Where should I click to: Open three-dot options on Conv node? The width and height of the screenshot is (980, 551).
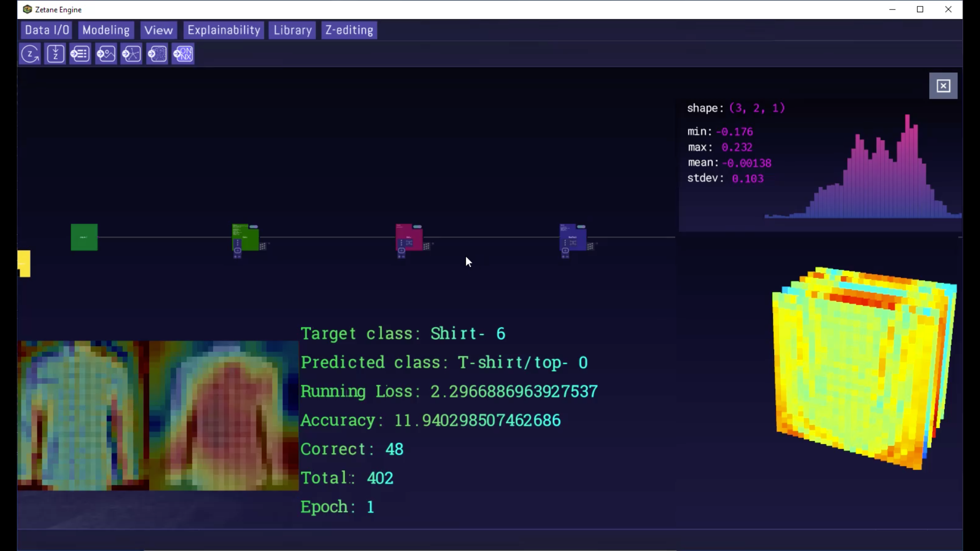[x=237, y=243]
